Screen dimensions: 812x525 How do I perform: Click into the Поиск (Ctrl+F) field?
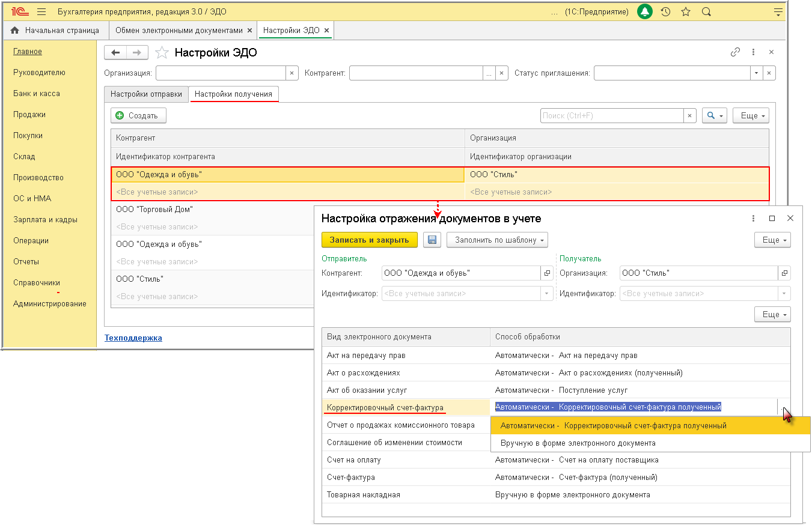coord(612,115)
